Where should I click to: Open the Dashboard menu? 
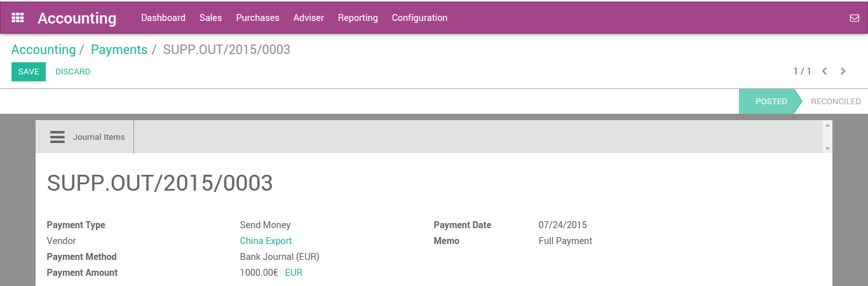pyautogui.click(x=163, y=18)
